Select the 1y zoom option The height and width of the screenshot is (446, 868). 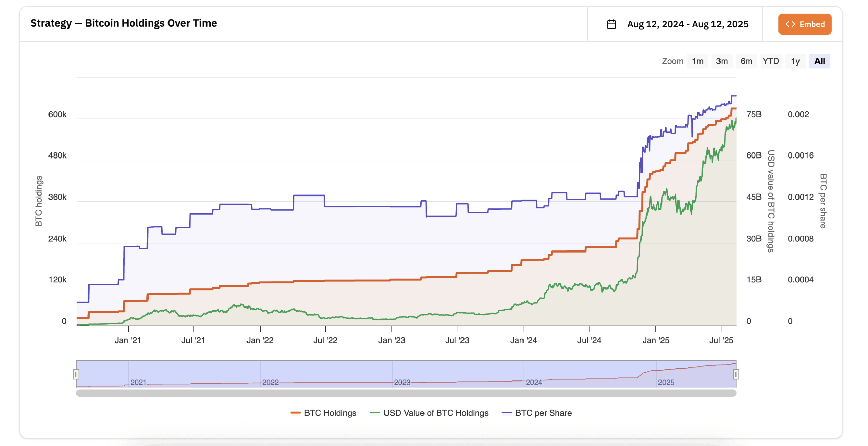pyautogui.click(x=795, y=61)
